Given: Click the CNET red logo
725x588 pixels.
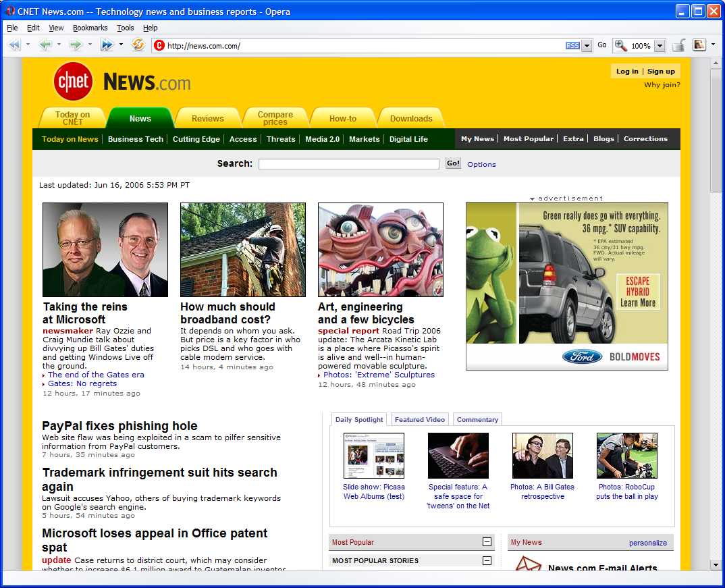Looking at the screenshot, I should [73, 82].
